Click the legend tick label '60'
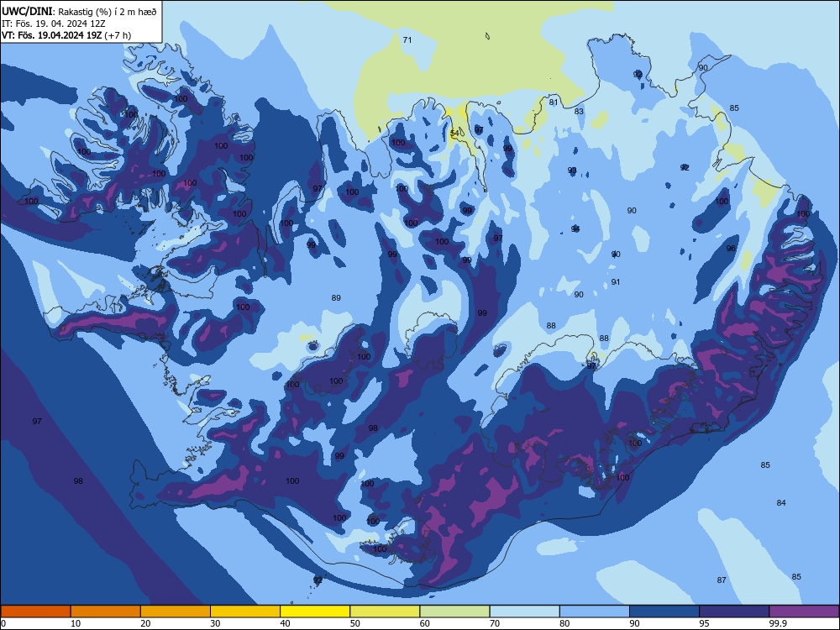 pyautogui.click(x=425, y=623)
